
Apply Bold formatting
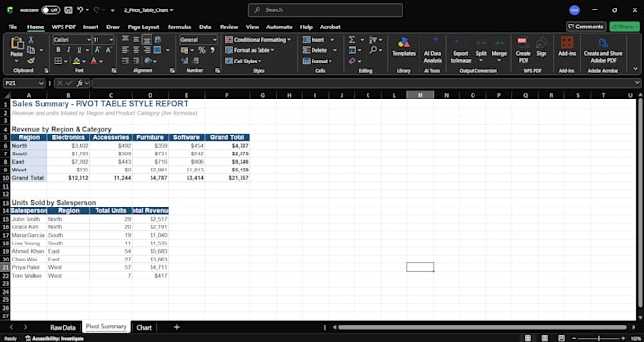pos(58,50)
